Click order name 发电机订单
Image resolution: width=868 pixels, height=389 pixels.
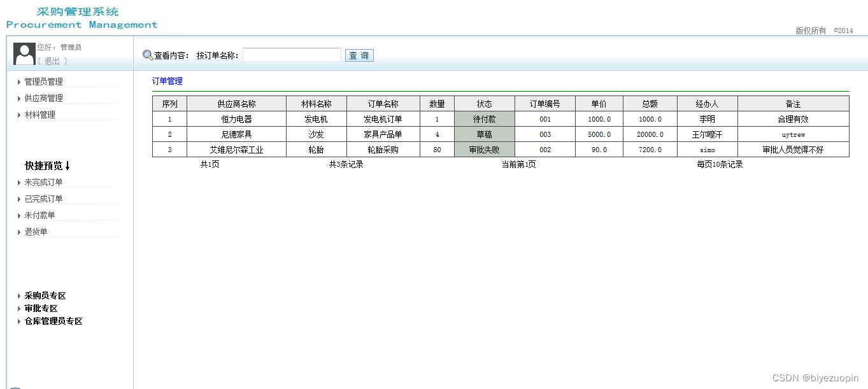coord(383,119)
